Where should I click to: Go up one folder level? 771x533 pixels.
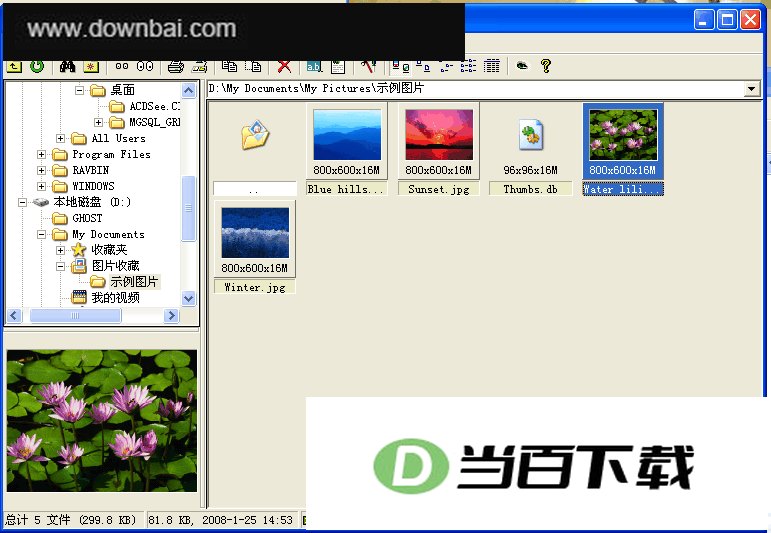click(x=14, y=66)
